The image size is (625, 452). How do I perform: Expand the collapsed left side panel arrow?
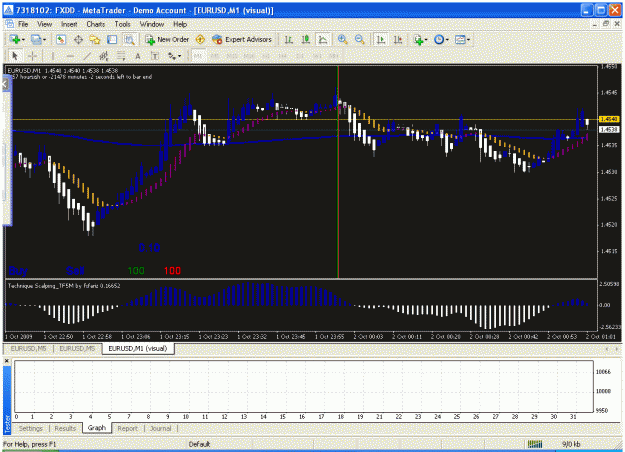click(x=5, y=84)
